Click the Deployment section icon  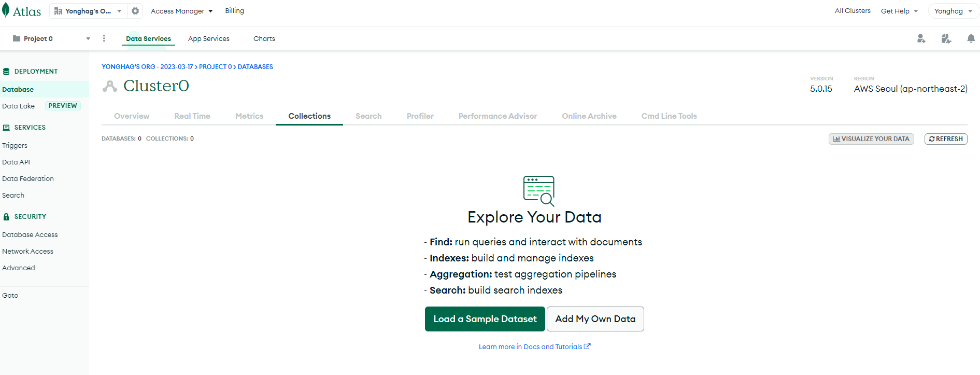[6, 72]
